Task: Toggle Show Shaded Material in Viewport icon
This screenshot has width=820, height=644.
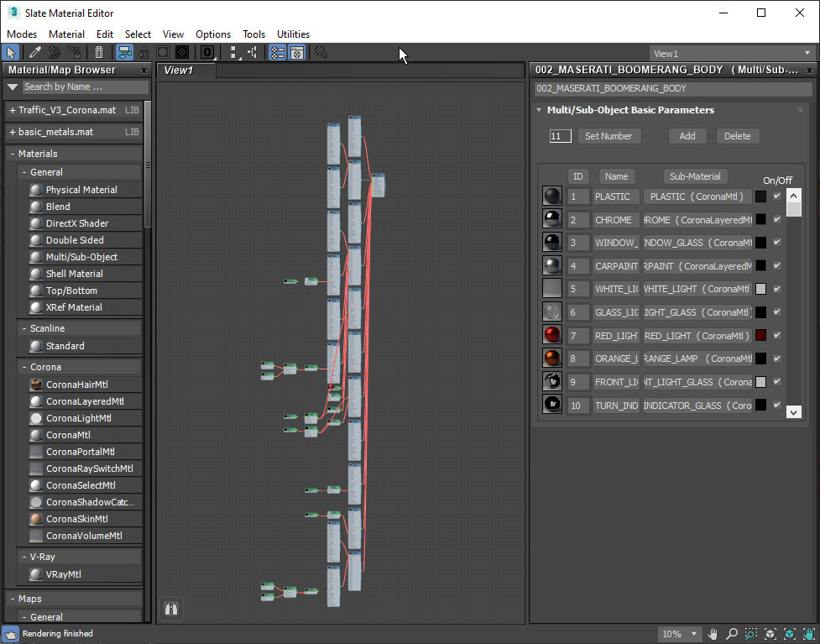Action: tap(163, 52)
